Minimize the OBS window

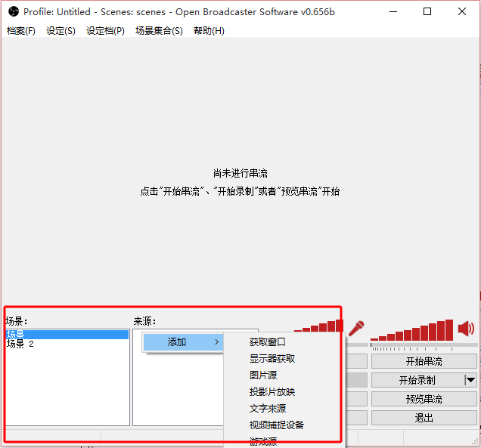[x=393, y=11]
